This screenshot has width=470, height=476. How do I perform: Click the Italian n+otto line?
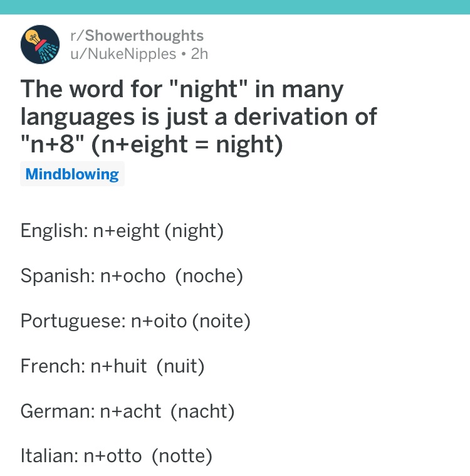point(116,457)
